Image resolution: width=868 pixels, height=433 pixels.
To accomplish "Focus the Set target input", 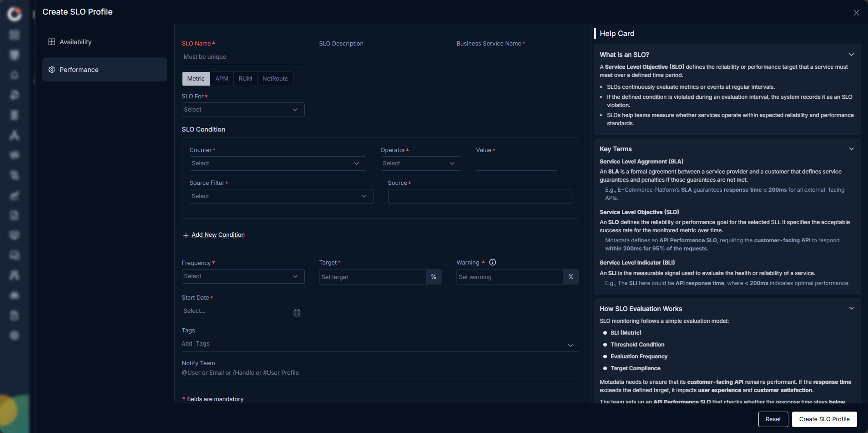I will [x=373, y=277].
